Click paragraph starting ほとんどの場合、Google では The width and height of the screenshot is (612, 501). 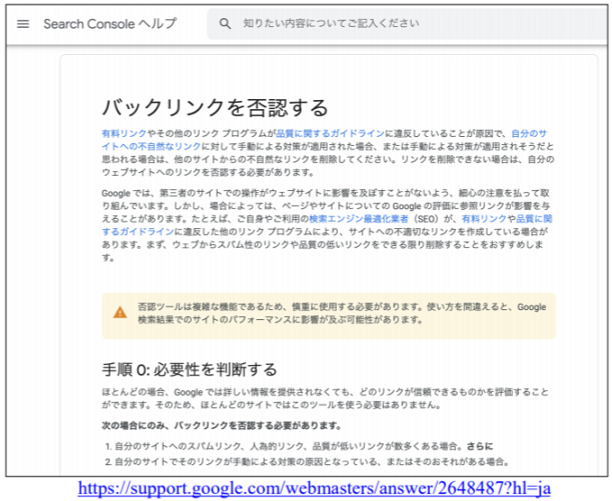coord(325,398)
